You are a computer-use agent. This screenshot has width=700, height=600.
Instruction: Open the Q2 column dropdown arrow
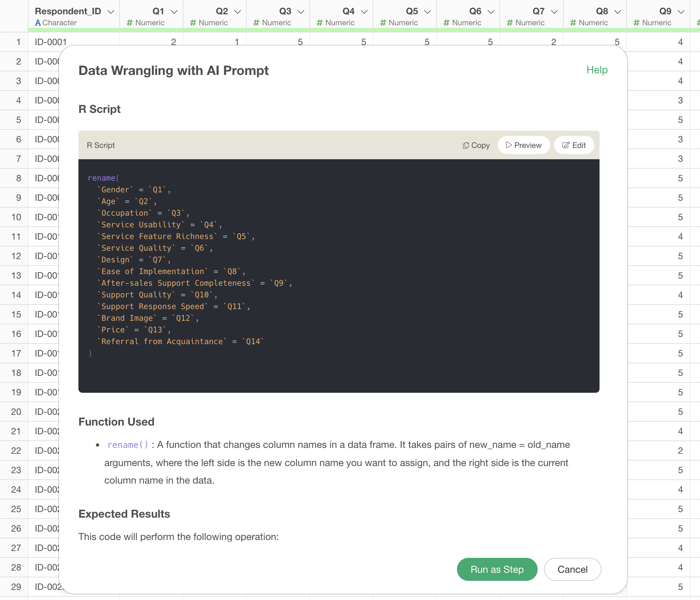pos(238,11)
